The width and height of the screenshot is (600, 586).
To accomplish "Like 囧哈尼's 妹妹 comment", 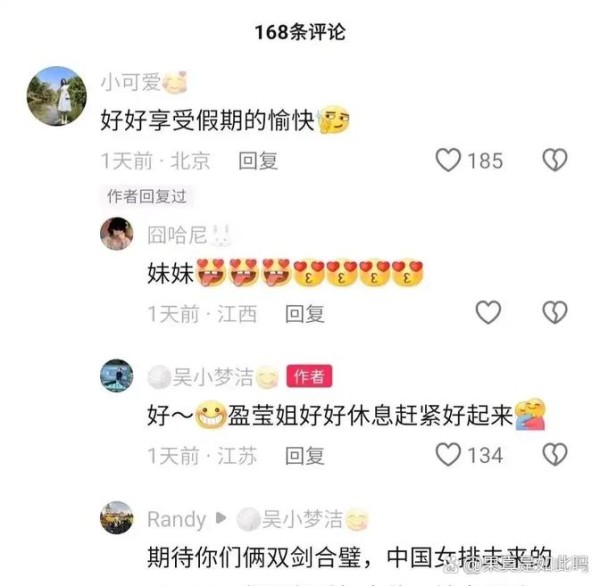I will [488, 312].
